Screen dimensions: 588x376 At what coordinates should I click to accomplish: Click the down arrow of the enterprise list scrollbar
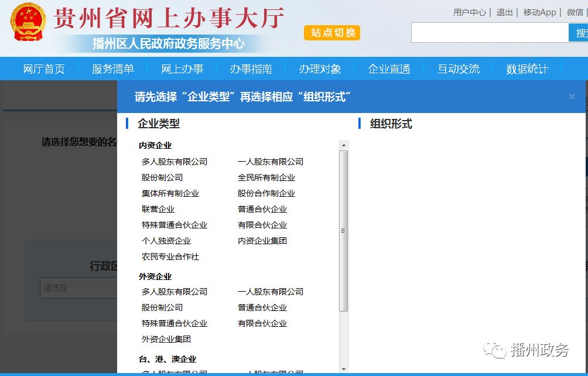coord(344,369)
